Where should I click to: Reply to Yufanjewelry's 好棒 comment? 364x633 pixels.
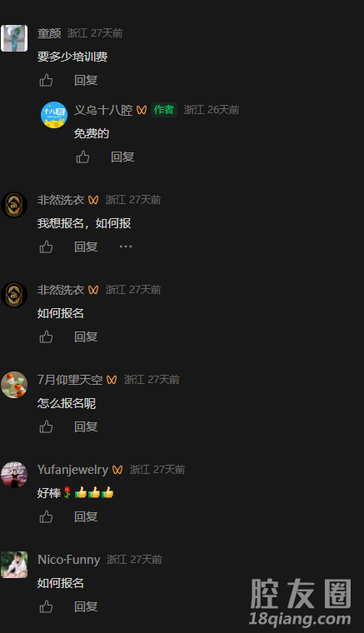coord(86,516)
